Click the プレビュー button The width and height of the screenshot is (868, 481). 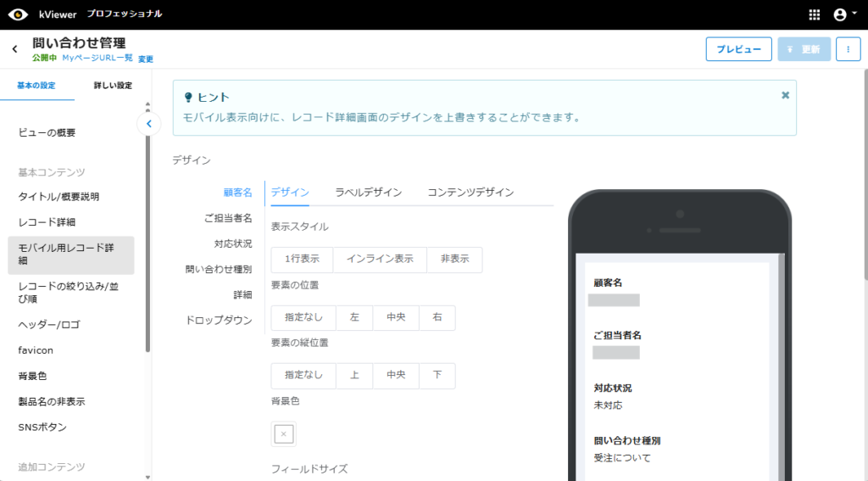[x=738, y=49]
